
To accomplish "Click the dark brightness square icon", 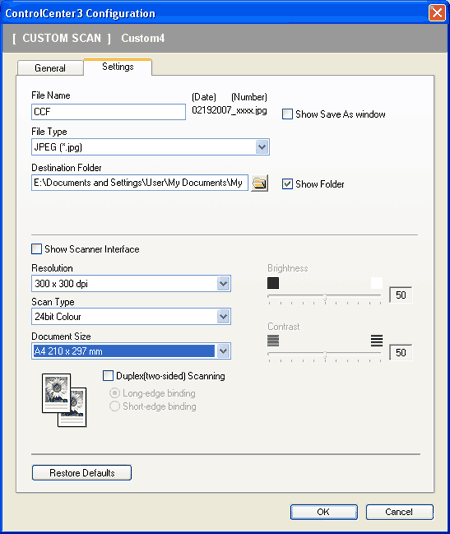I will [273, 283].
